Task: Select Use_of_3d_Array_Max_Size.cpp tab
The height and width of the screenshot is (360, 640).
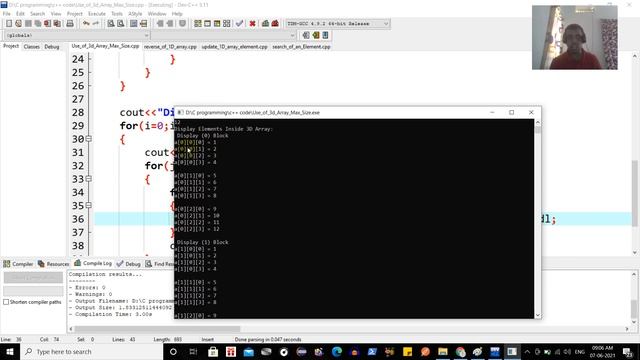Action: 105,46
